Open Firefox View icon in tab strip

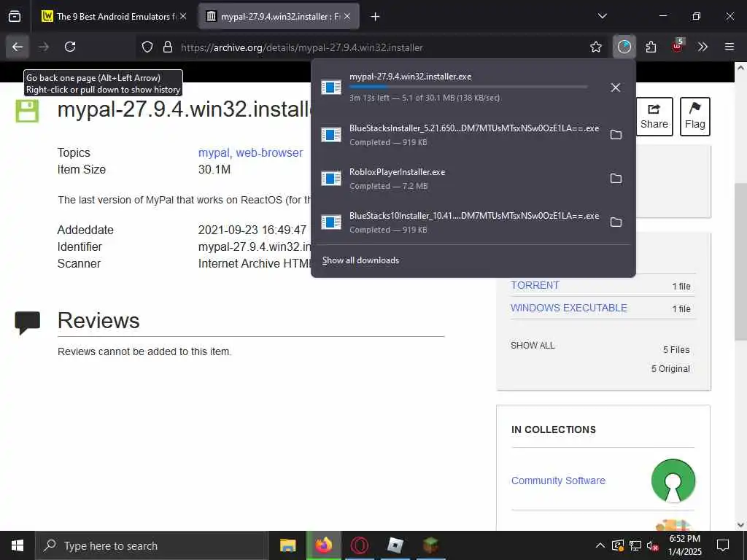click(15, 17)
